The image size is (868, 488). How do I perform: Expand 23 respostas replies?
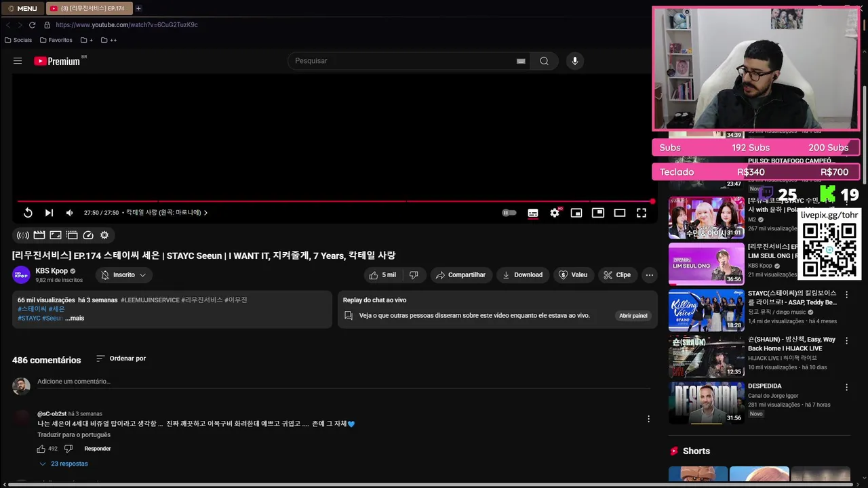(x=64, y=464)
